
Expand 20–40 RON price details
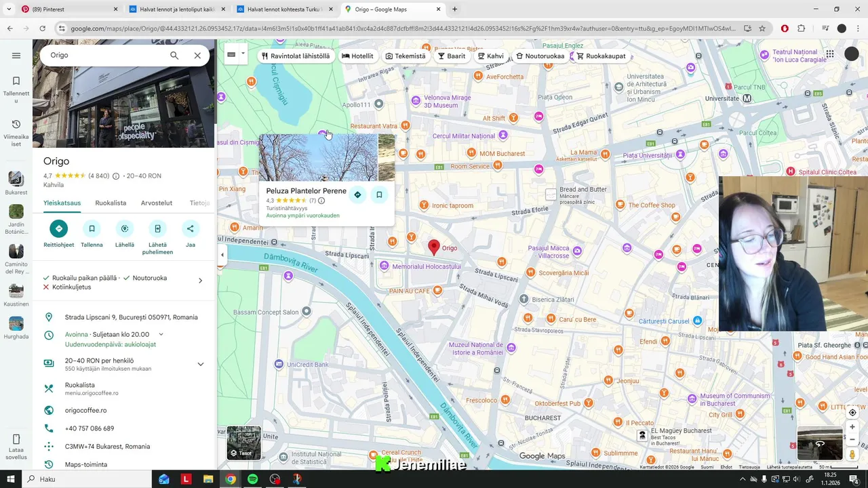pos(200,364)
